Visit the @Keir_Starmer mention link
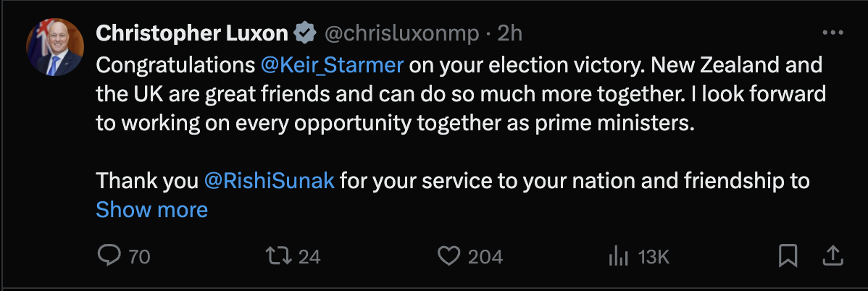 coord(331,65)
